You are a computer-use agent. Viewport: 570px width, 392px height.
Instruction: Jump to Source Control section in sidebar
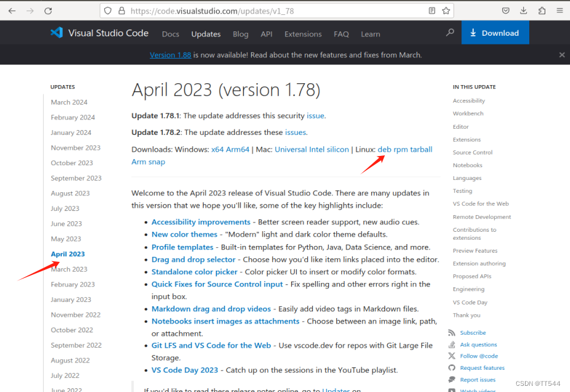[x=473, y=152]
